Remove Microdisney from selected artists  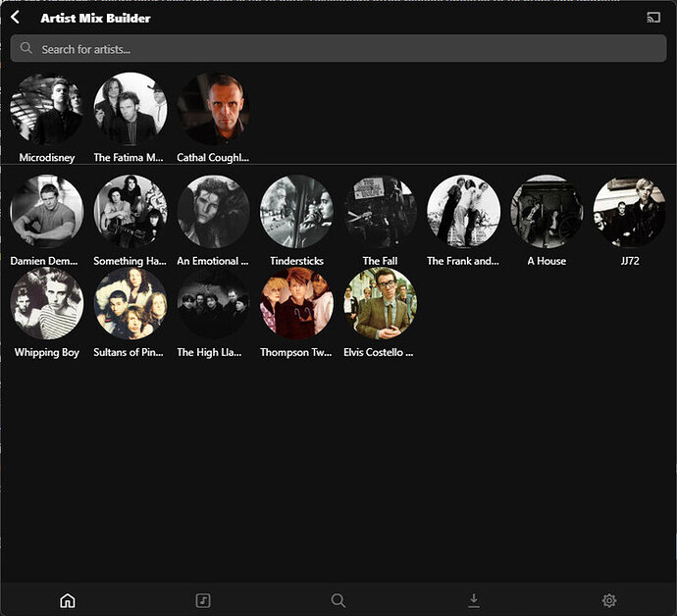point(46,109)
